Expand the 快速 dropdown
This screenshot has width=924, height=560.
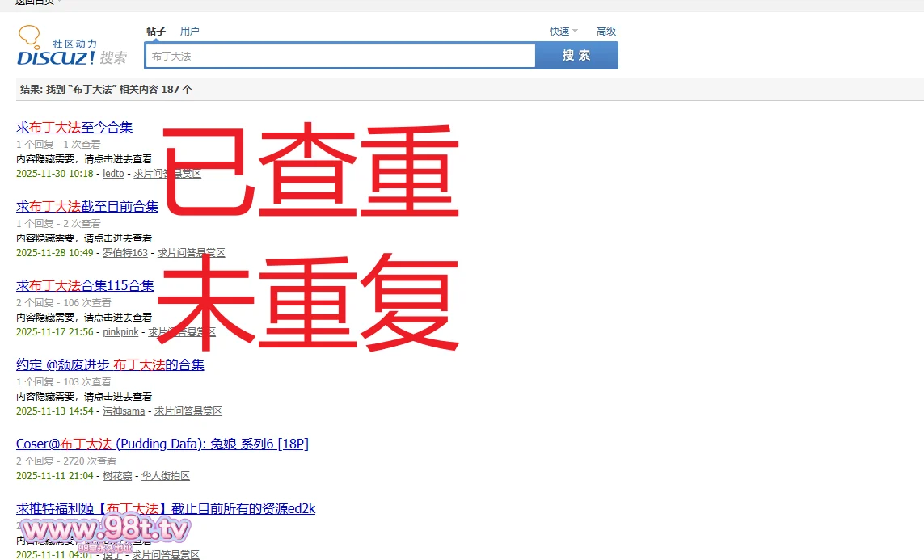coord(563,32)
